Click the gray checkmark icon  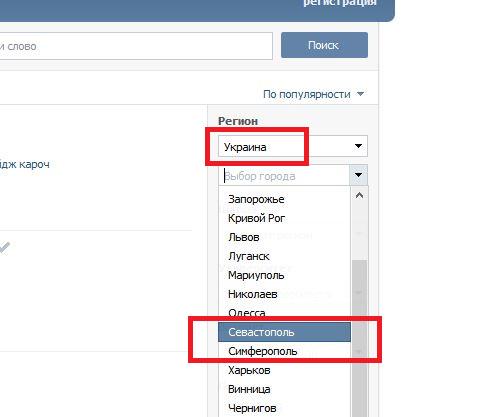click(x=4, y=248)
